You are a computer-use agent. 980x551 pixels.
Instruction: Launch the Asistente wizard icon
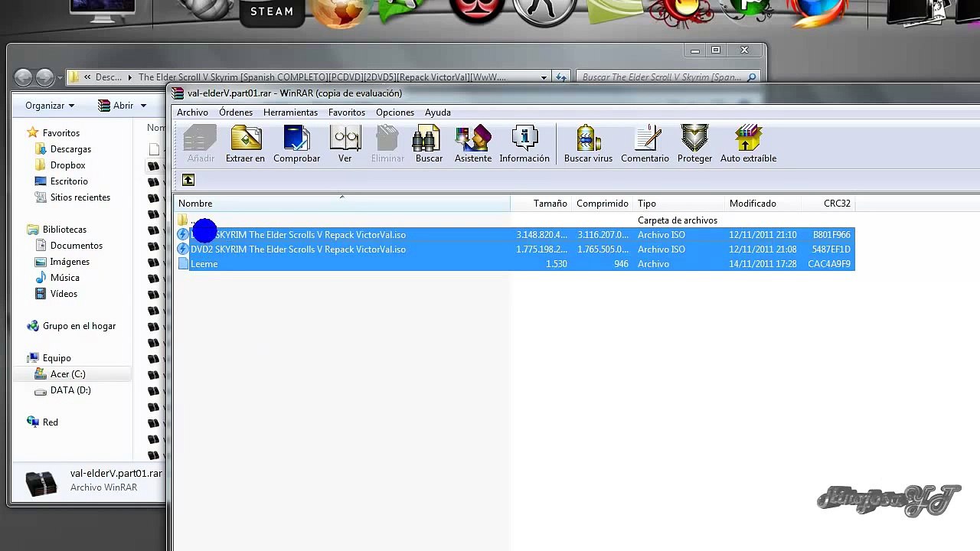(x=473, y=144)
